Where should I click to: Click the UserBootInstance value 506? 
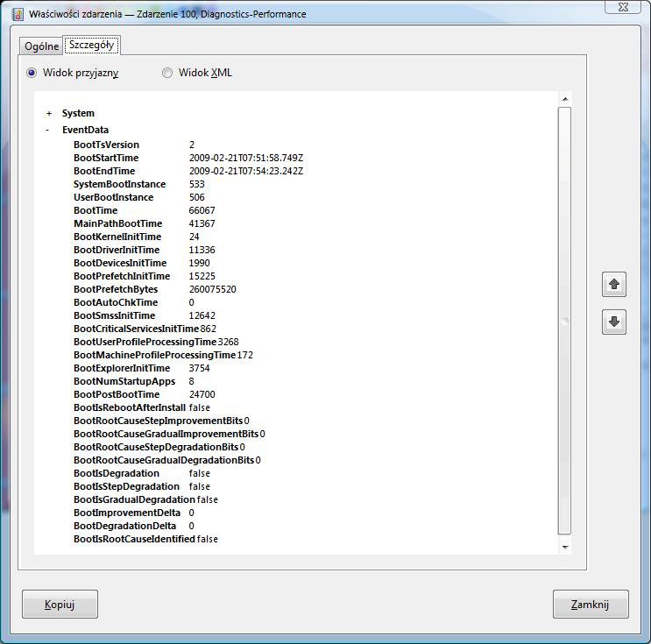197,198
